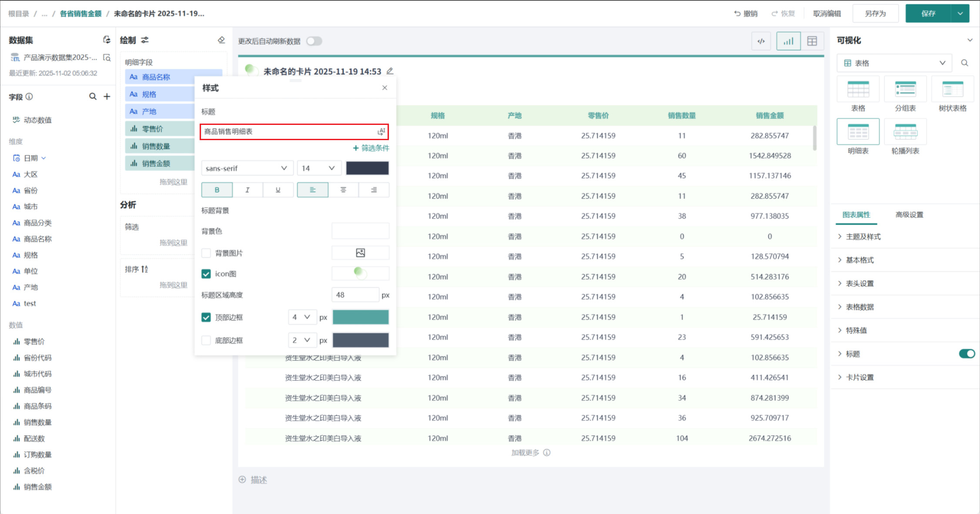980x514 pixels.
Task: Edit card title with pencil icon
Action: pyautogui.click(x=390, y=71)
